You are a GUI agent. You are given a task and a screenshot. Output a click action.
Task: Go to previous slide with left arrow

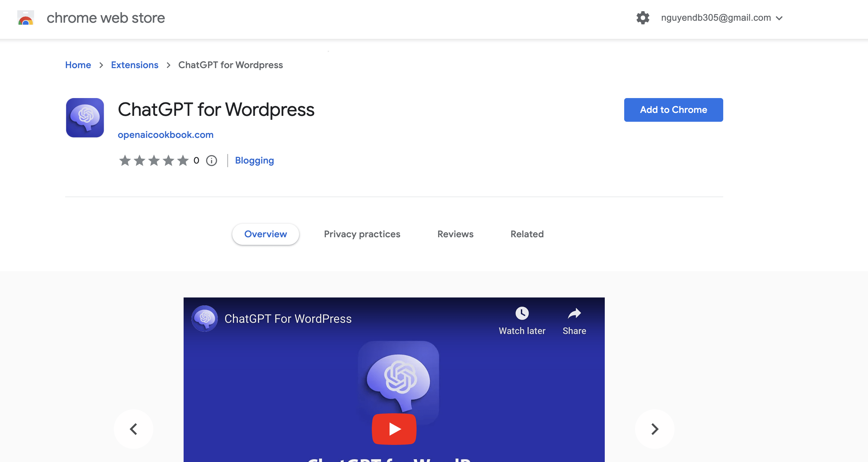coord(134,429)
